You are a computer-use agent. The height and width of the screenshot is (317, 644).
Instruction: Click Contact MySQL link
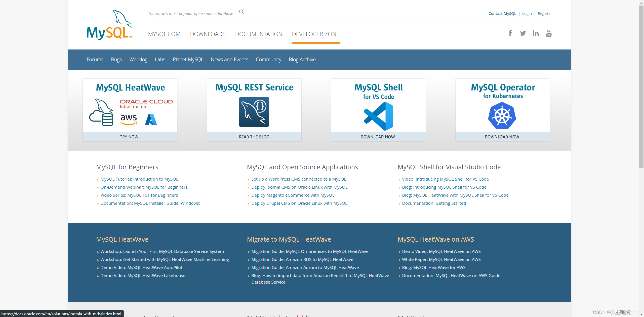502,14
